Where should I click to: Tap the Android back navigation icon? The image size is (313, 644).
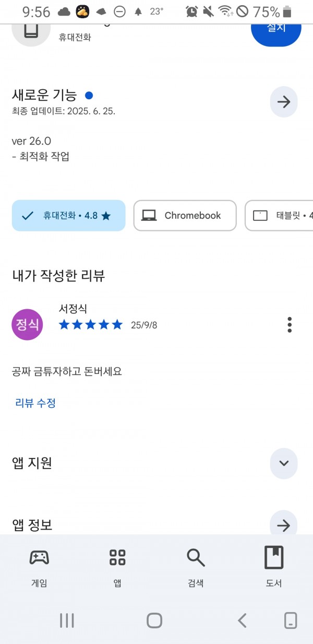point(242,620)
